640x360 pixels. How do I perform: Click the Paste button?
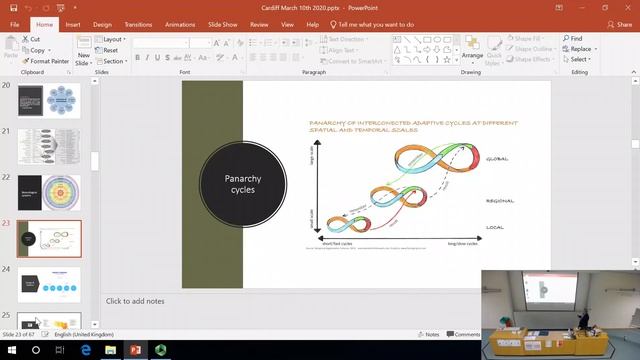point(11,48)
